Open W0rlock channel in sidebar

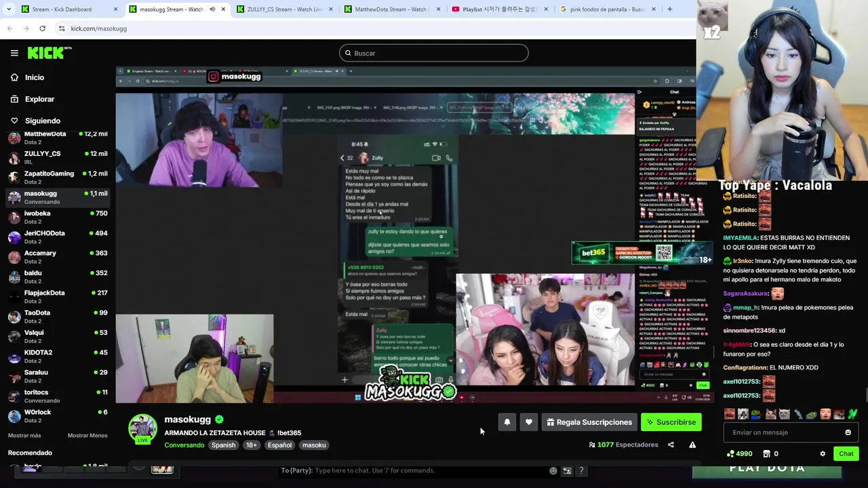coord(58,415)
